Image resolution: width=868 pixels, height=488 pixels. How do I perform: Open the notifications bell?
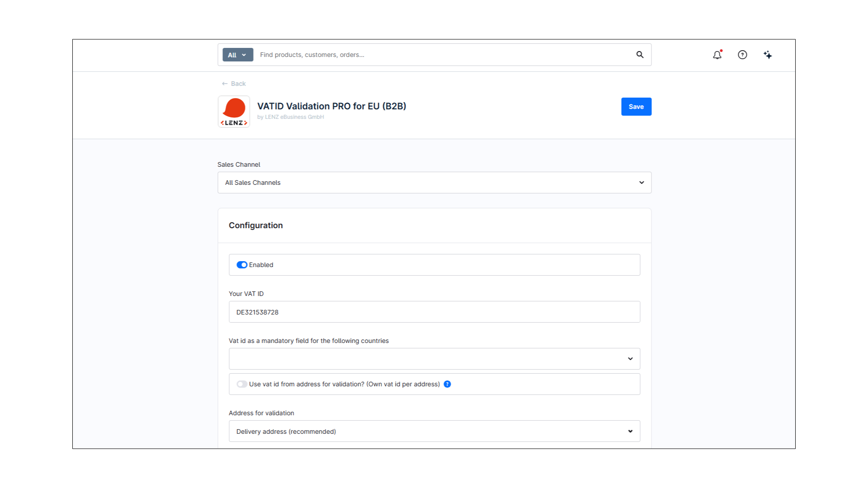[717, 55]
